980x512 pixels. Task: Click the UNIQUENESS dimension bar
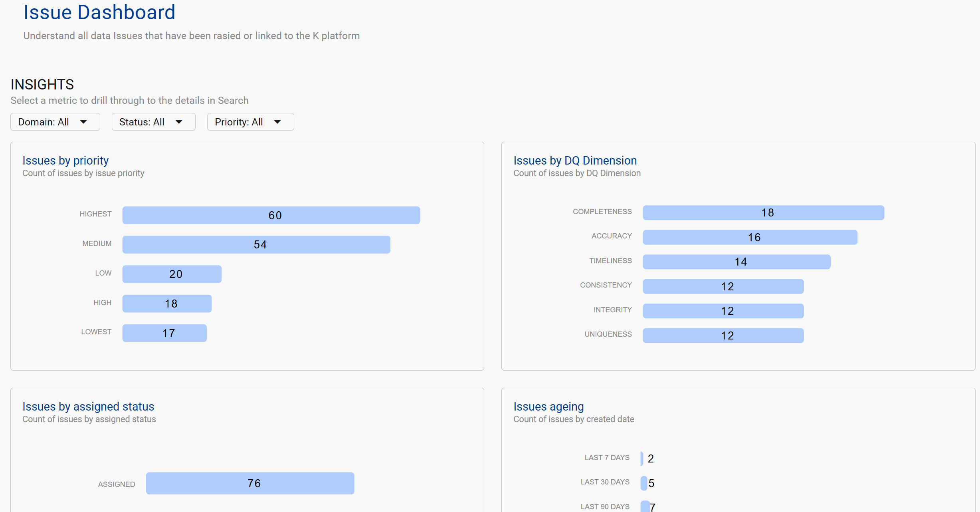(x=723, y=335)
